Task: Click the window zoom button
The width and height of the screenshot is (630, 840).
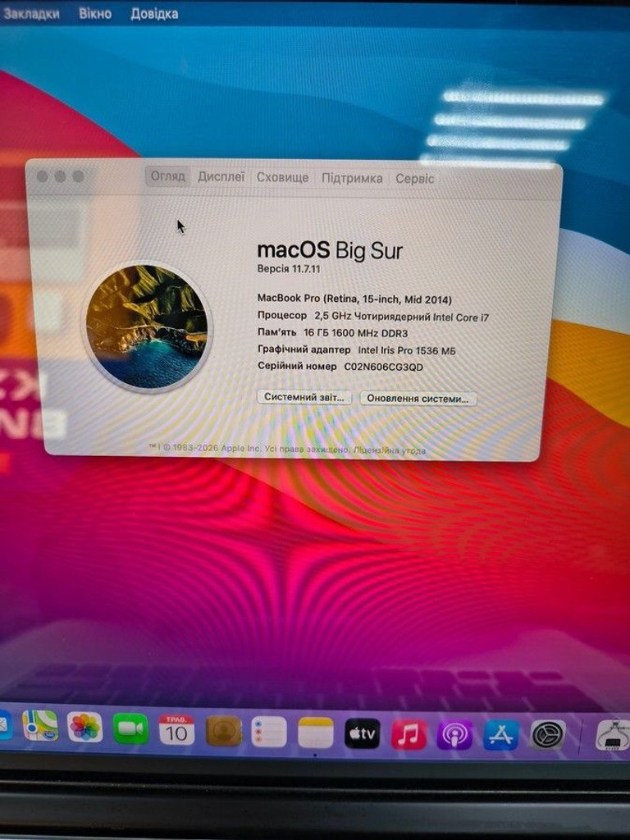Action: [x=78, y=176]
